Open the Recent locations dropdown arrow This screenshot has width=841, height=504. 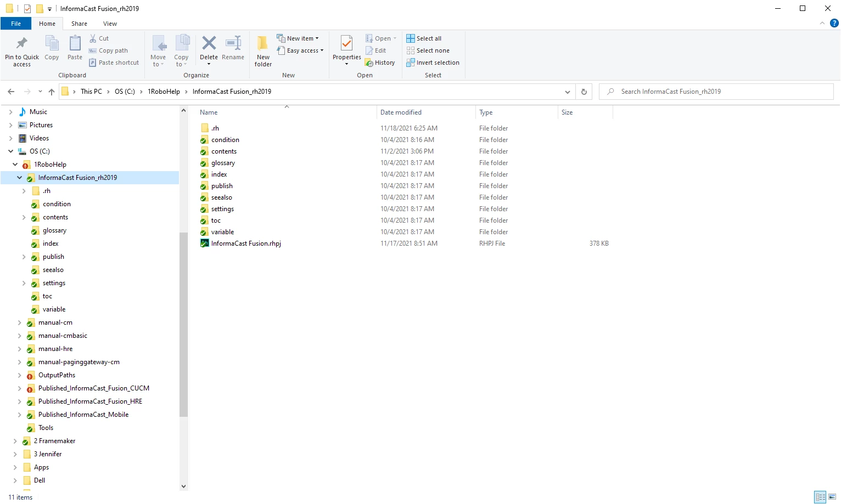pos(41,92)
